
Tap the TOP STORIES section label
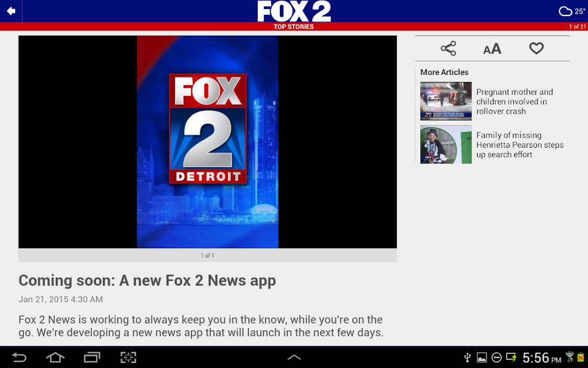294,26
